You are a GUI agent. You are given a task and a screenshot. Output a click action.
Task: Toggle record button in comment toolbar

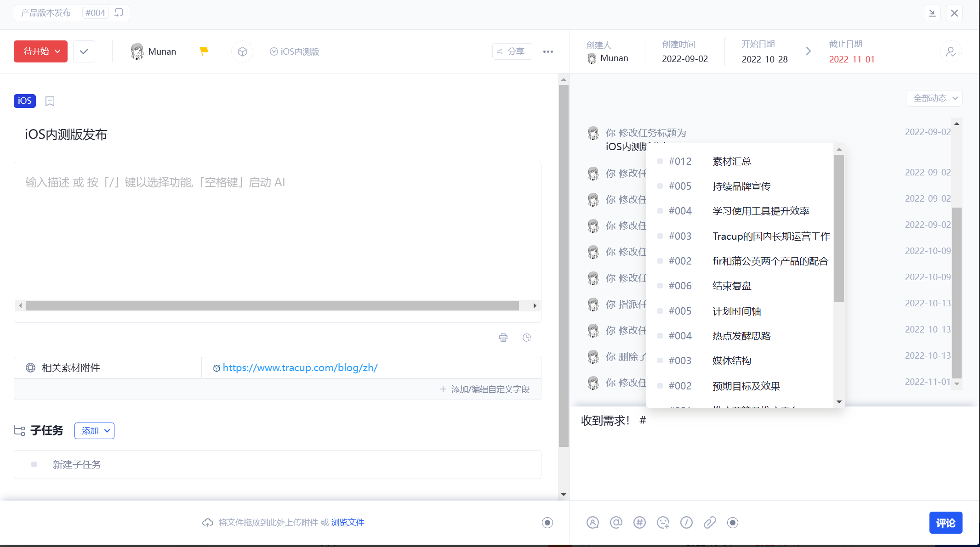point(733,523)
